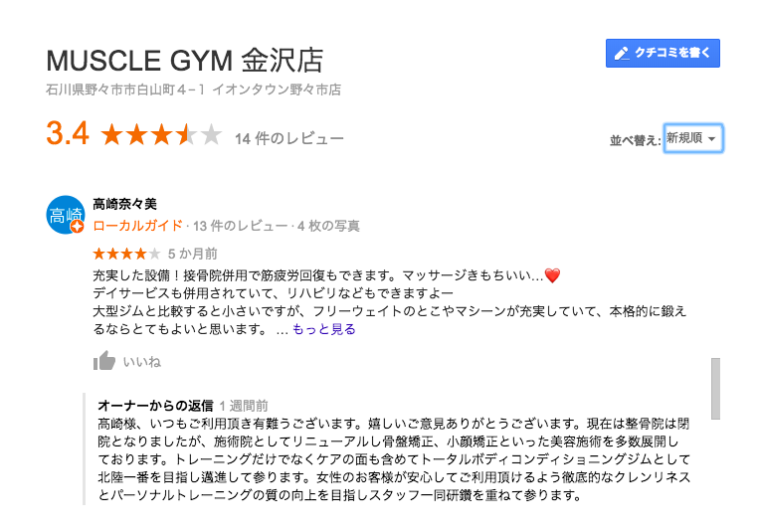Expand the review with もっと見る
Screen dimensions: 758x532
coord(323,329)
